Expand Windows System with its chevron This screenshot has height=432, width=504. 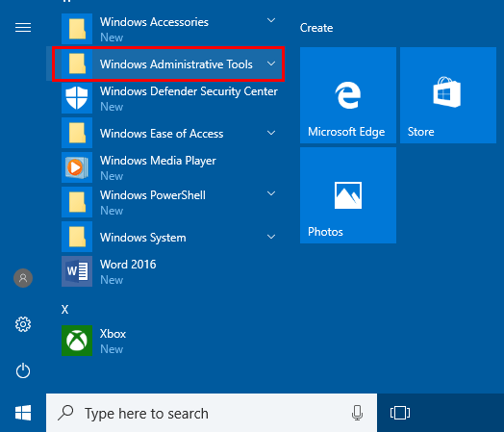[271, 237]
